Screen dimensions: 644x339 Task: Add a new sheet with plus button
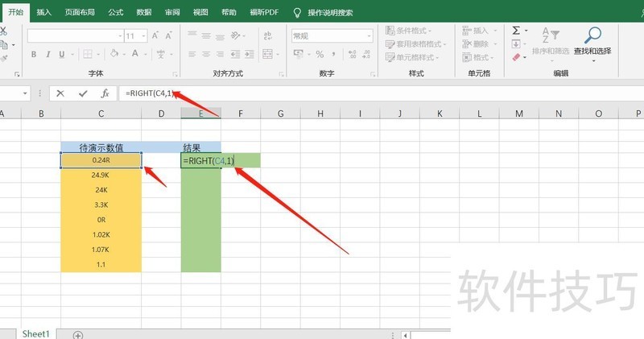pyautogui.click(x=77, y=335)
